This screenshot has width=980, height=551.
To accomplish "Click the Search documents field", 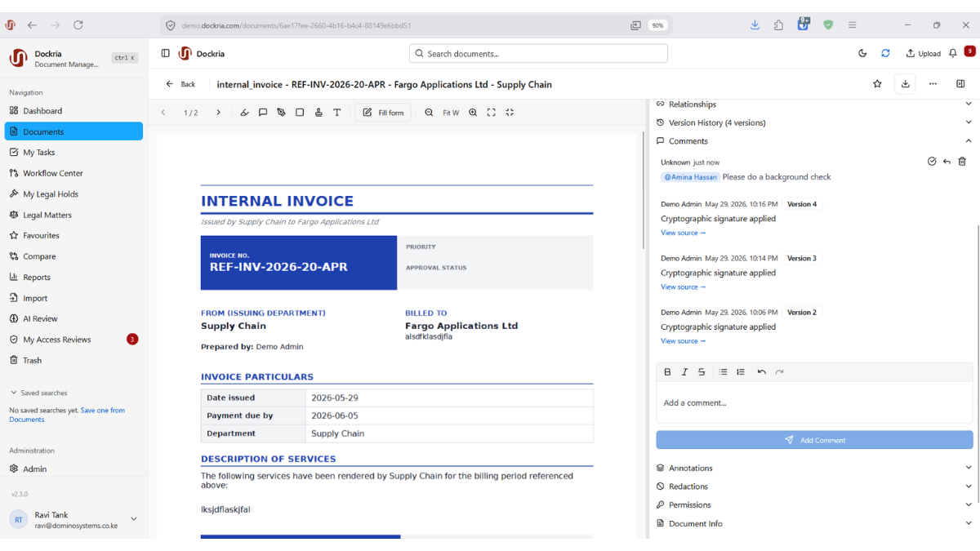I will [x=538, y=54].
